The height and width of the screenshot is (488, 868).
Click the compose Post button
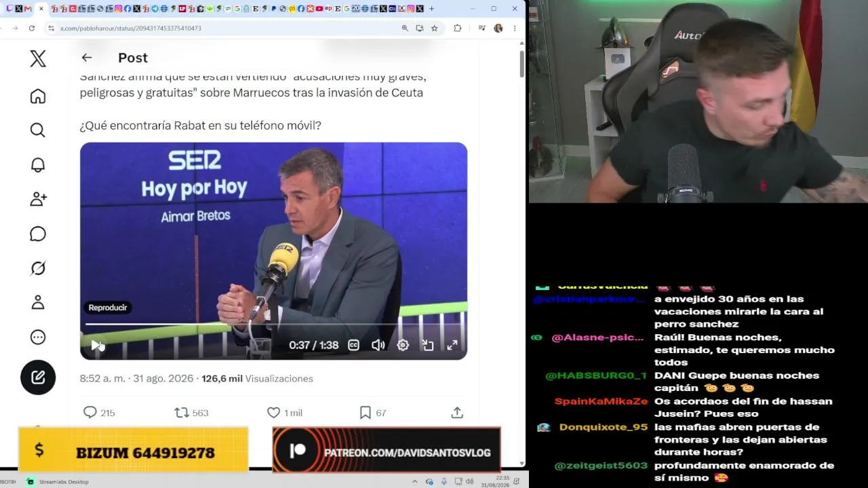pyautogui.click(x=38, y=377)
